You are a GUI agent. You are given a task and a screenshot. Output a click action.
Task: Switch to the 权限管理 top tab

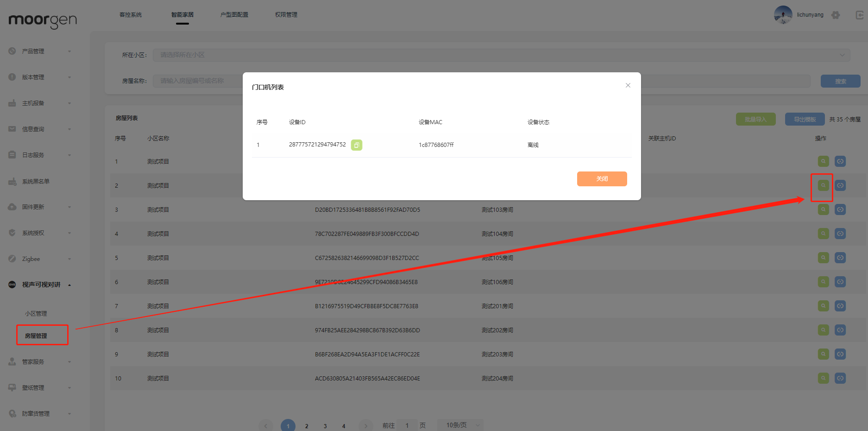pyautogui.click(x=286, y=15)
